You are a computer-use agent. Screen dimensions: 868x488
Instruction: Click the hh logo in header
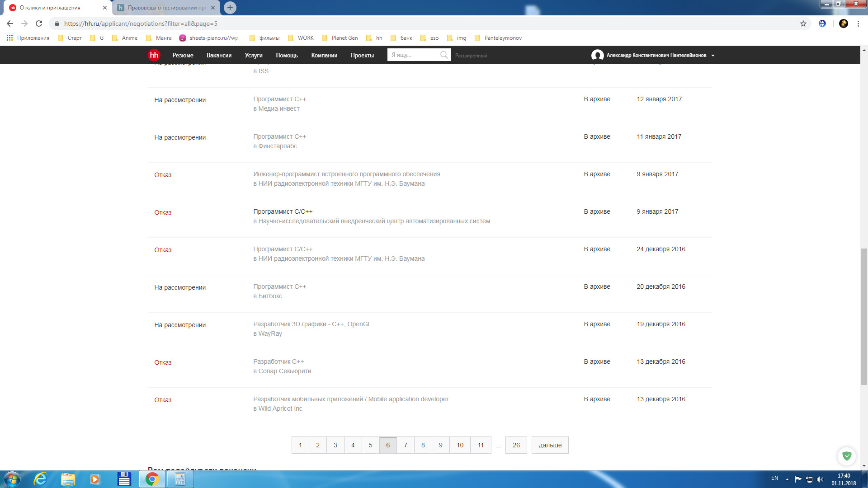point(154,55)
